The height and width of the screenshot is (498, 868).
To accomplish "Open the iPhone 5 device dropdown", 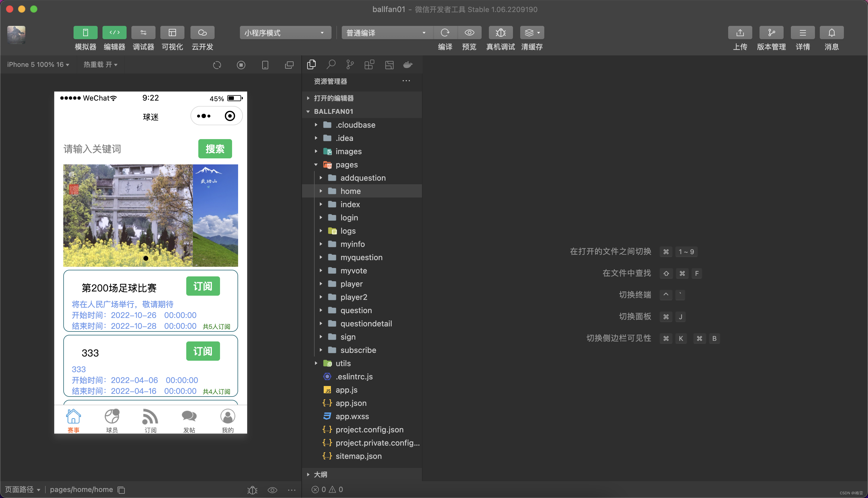I will click(x=38, y=64).
